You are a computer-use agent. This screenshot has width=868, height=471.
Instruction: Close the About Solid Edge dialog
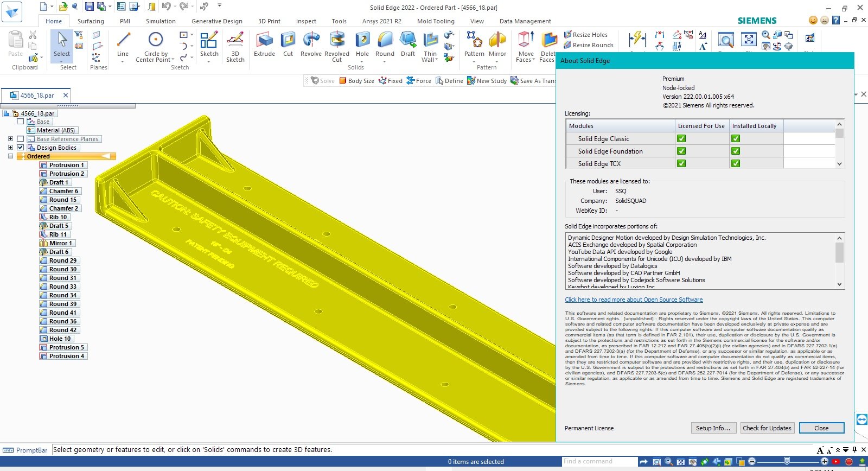coord(821,428)
